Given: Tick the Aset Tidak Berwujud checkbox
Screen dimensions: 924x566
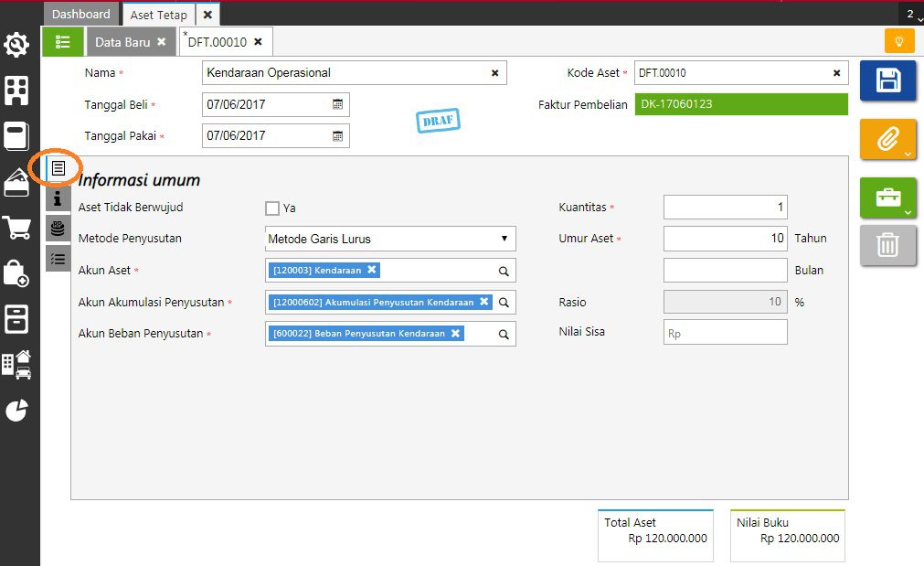Looking at the screenshot, I should (x=272, y=208).
